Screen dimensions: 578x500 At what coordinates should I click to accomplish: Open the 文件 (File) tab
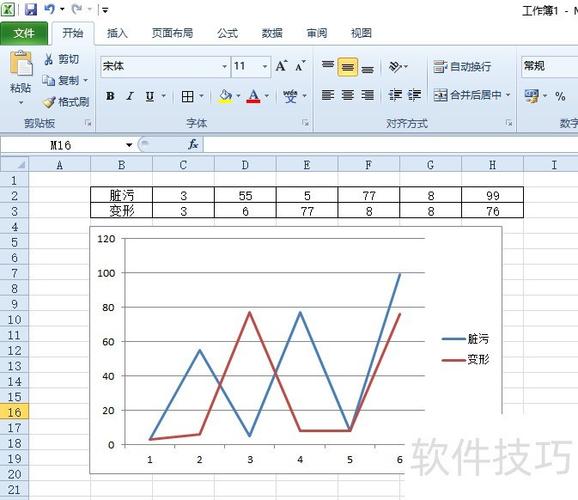[24, 34]
